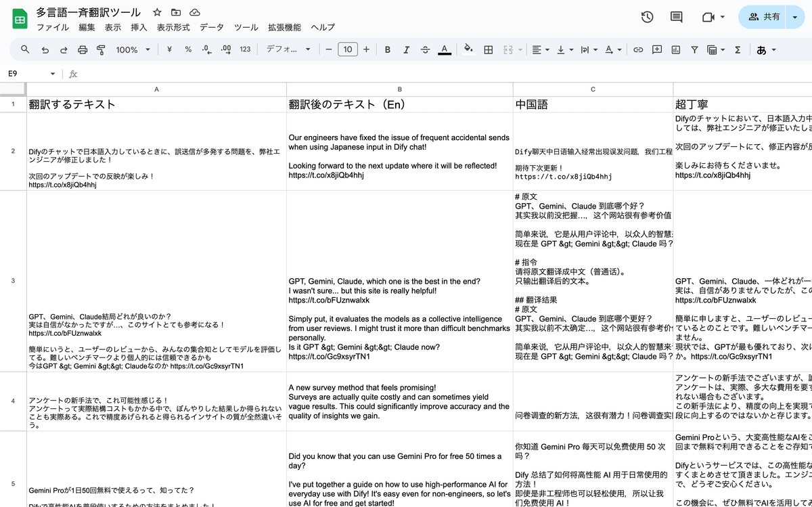Create a filter
The height and width of the screenshot is (507, 812).
[x=694, y=49]
